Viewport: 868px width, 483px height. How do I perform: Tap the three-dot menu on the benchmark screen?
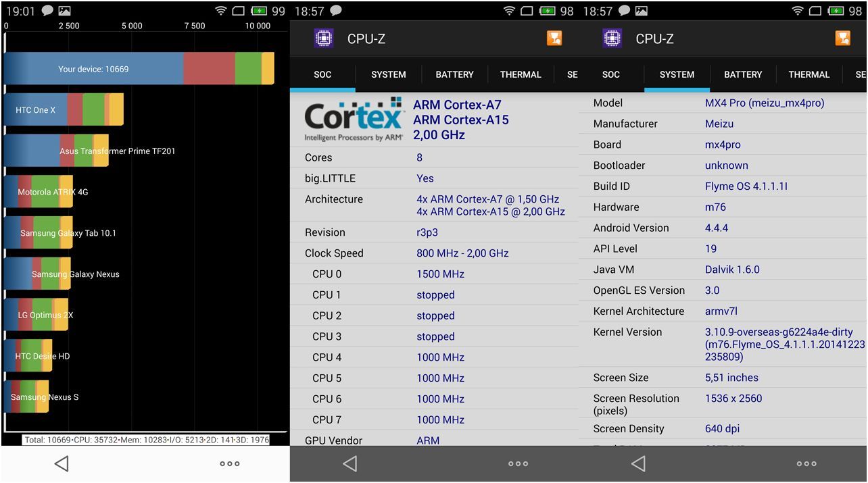[229, 463]
